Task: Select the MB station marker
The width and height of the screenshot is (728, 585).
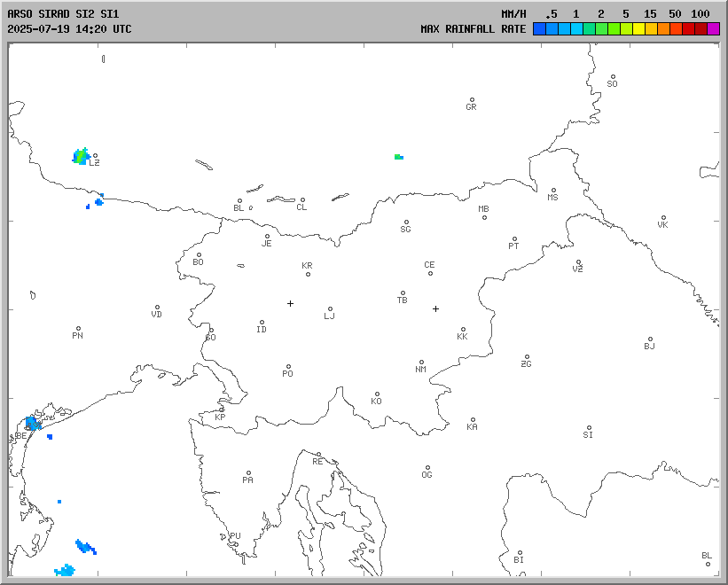Action: point(484,216)
